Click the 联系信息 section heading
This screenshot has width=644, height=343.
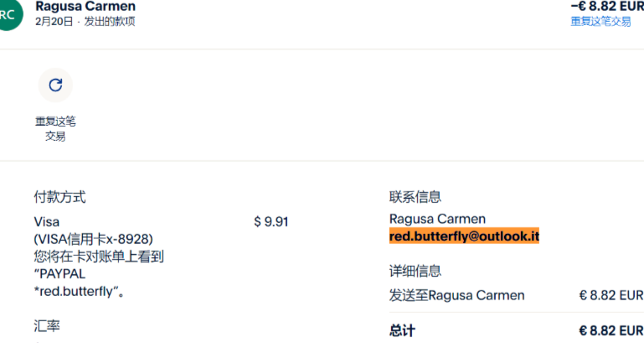coord(415,196)
